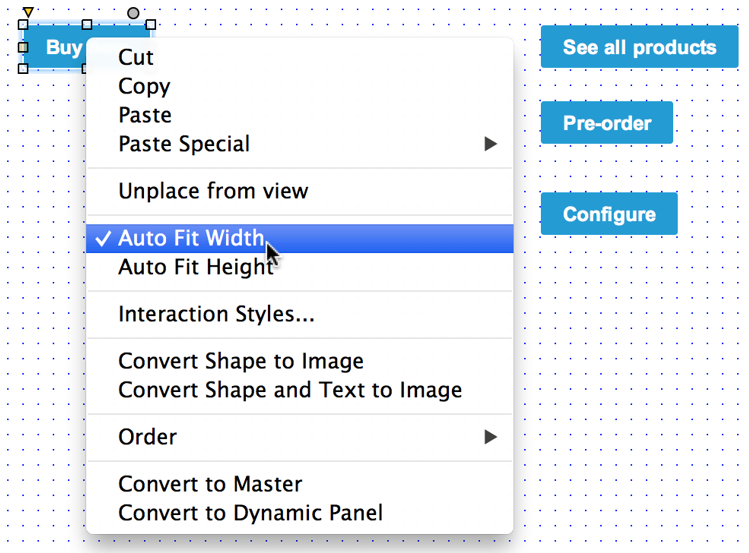This screenshot has height=553, width=749.
Task: Click the See all products button
Action: 639,47
